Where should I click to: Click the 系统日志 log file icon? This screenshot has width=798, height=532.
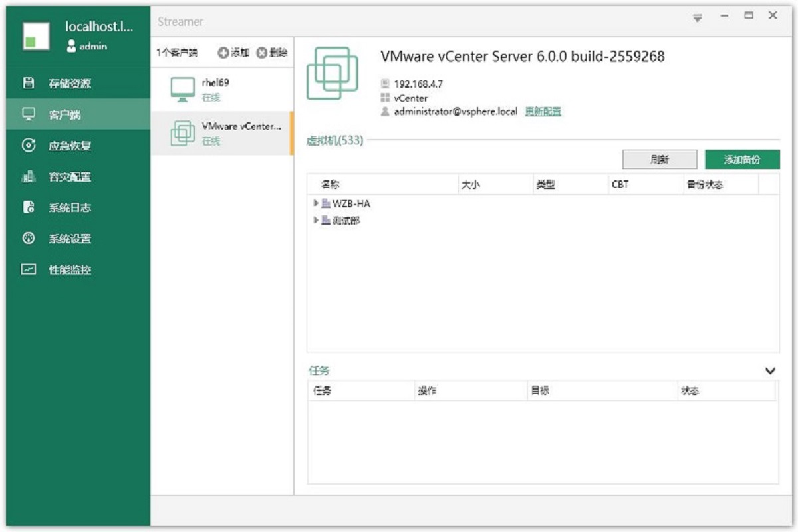(x=29, y=207)
